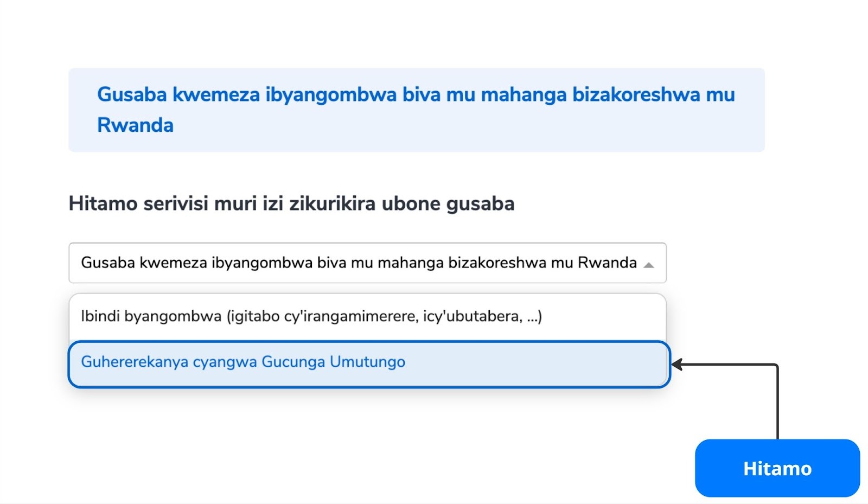Viewport: 868px width, 504px height.
Task: Click the selected service text inside the combo box
Action: pos(359,263)
